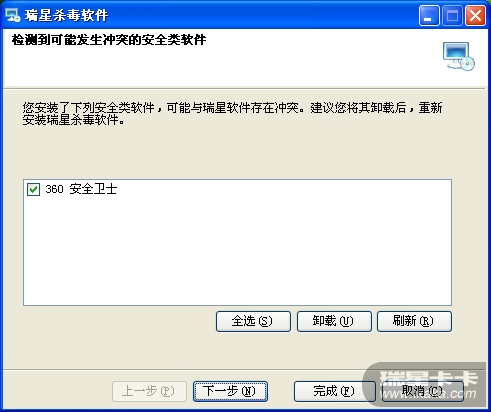Viewport: 491px width, 412px height.
Task: Select the 360 安全卫士 list entry text
Action: pos(81,189)
